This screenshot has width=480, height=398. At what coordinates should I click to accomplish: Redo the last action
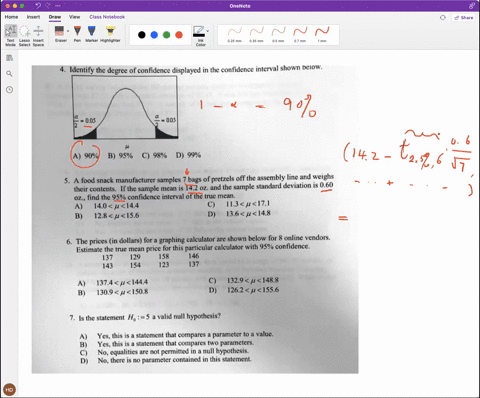[x=48, y=6]
